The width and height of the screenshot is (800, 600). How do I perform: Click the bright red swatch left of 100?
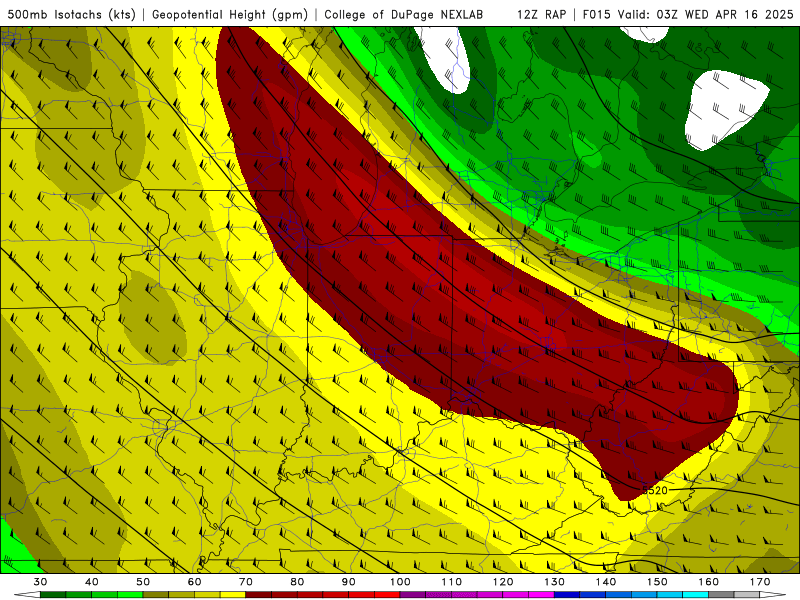click(x=387, y=595)
